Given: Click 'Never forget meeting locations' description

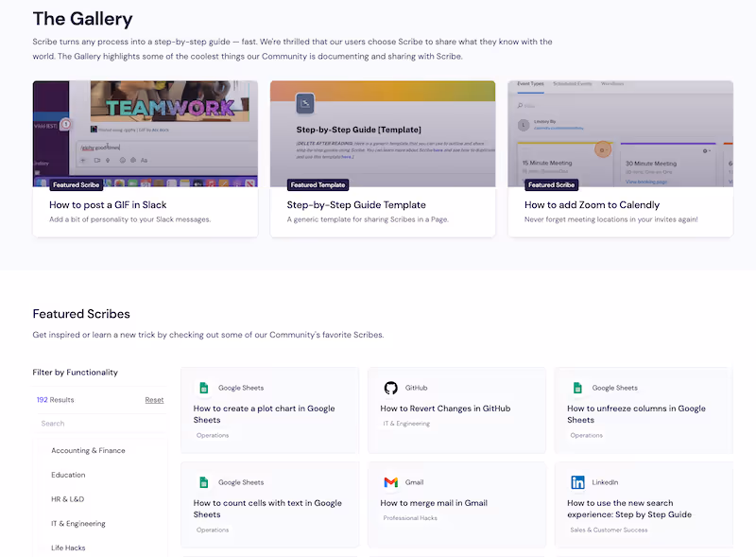Looking at the screenshot, I should coord(611,219).
